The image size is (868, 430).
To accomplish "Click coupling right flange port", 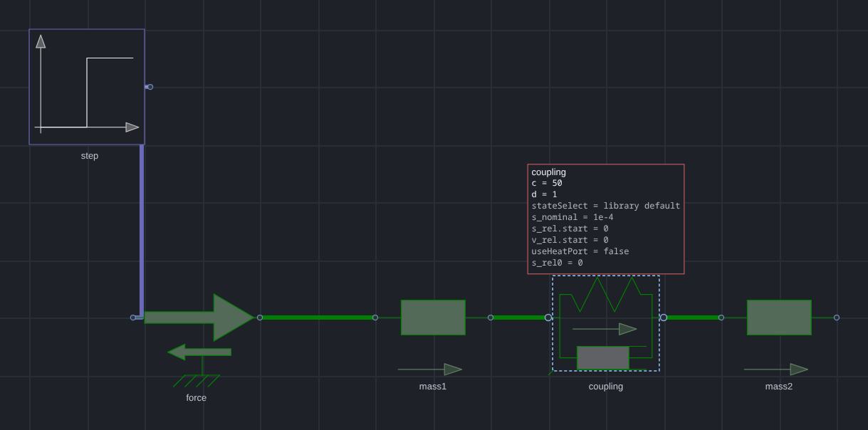I will pyautogui.click(x=664, y=318).
